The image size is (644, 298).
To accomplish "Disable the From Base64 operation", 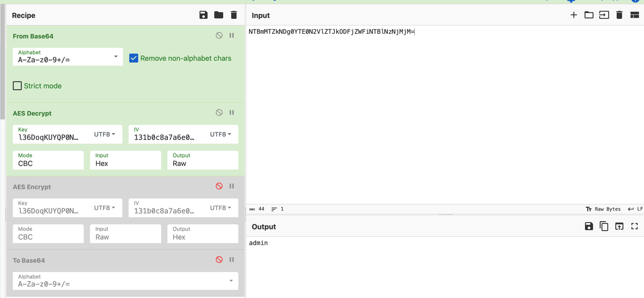I will (x=219, y=36).
